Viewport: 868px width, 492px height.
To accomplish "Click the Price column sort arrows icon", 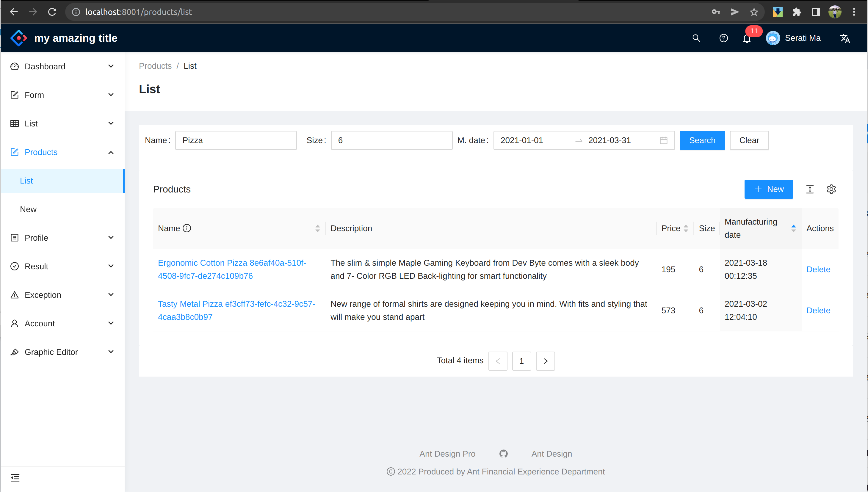I will pos(687,228).
